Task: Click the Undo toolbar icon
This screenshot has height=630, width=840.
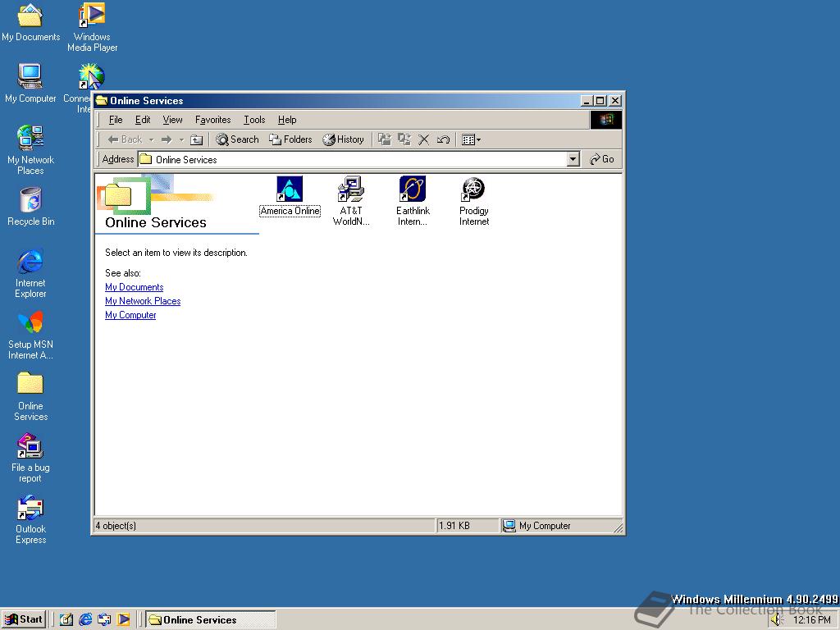Action: (443, 139)
